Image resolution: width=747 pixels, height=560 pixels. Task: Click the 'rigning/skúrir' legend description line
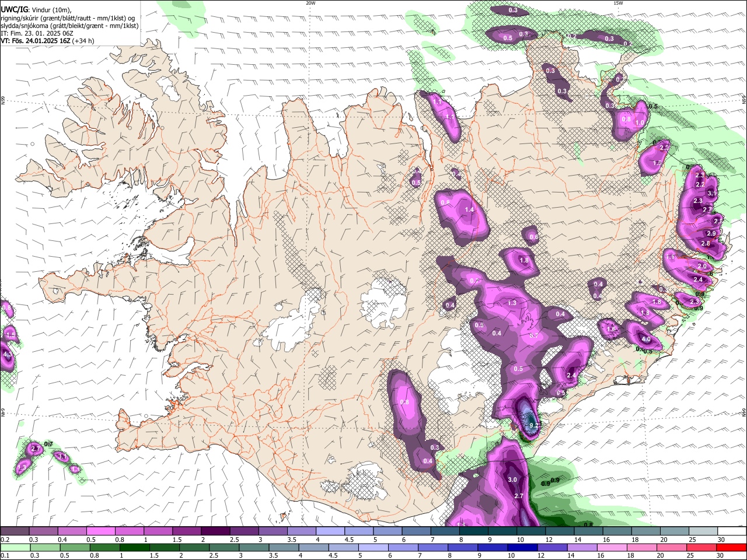68,18
